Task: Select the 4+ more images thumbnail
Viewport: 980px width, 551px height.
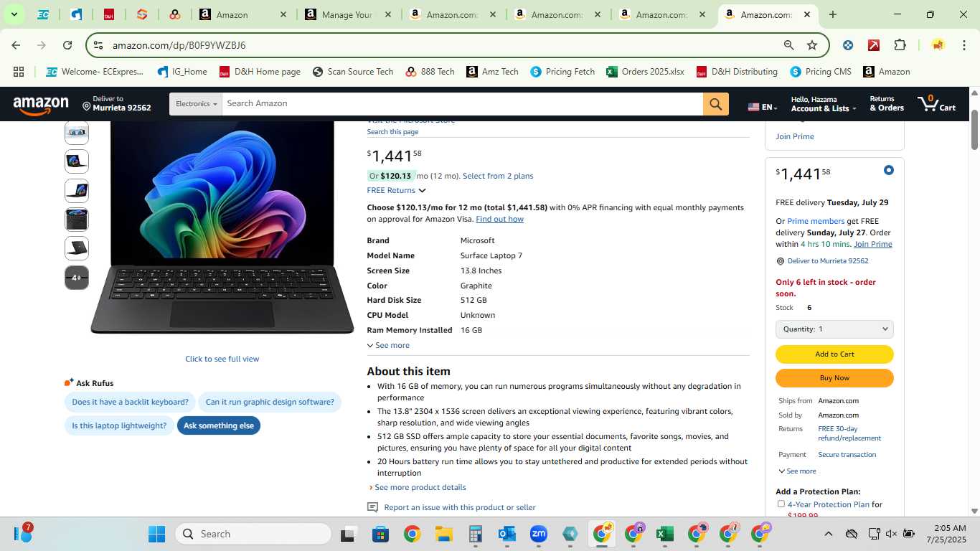Action: (x=77, y=278)
